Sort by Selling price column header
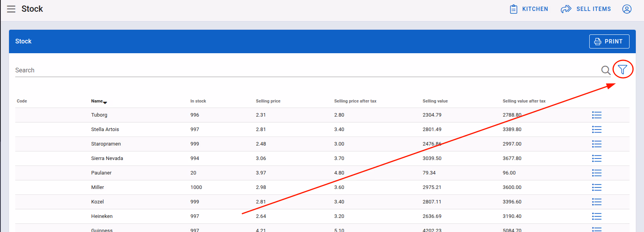This screenshot has width=644, height=232. [268, 101]
